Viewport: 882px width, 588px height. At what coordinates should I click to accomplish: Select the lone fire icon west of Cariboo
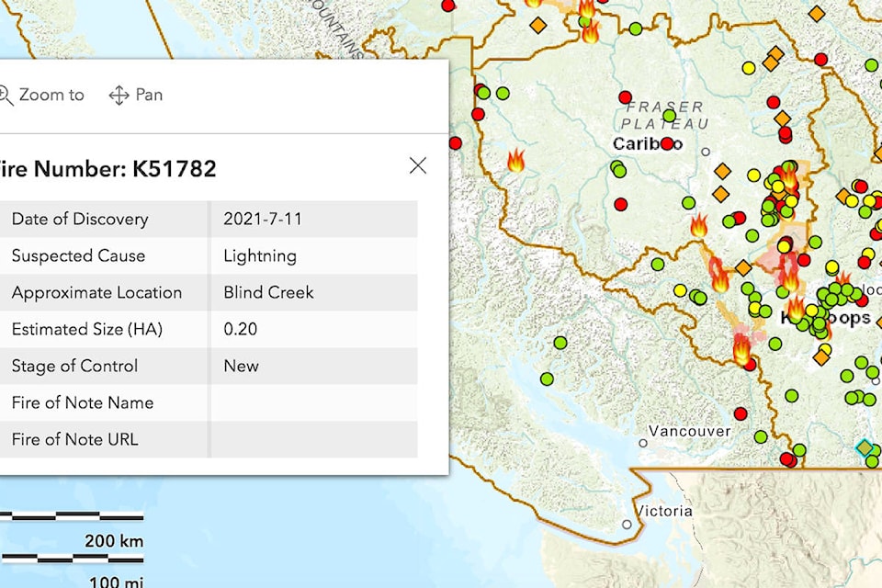point(516,162)
